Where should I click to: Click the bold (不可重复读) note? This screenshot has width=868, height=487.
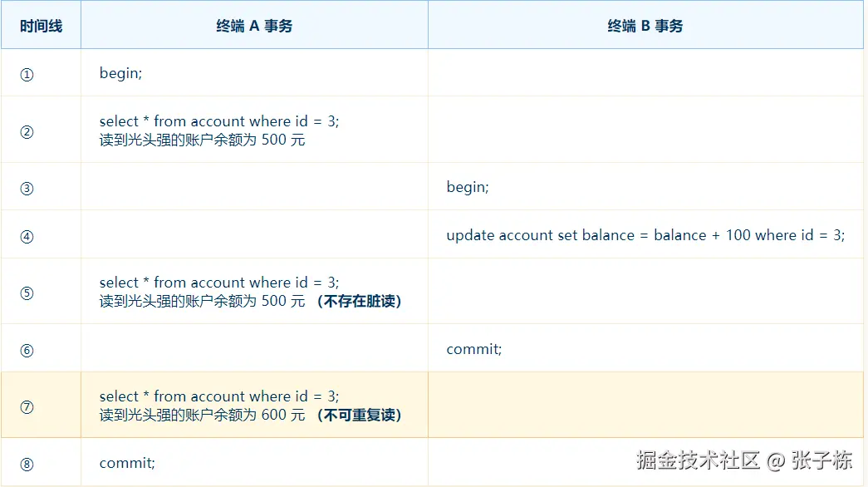(360, 416)
